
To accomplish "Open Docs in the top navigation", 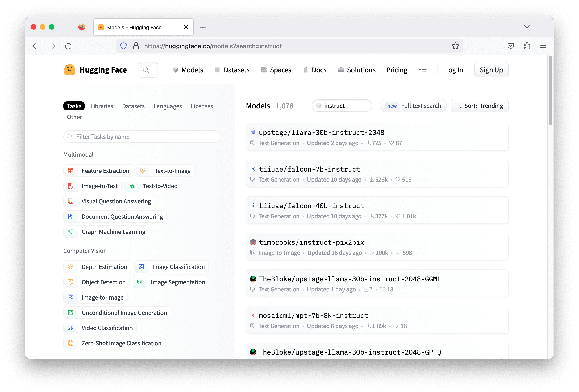I will [x=315, y=70].
